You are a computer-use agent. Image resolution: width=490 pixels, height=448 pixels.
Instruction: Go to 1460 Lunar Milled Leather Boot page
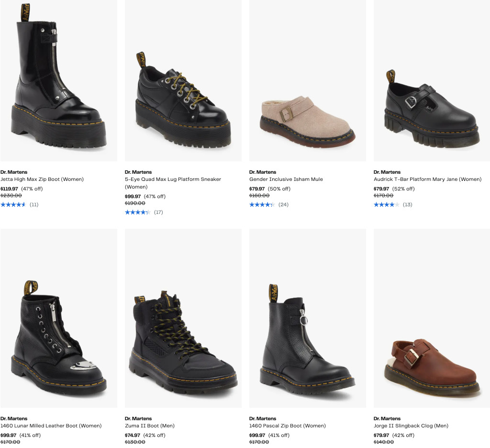click(x=51, y=426)
